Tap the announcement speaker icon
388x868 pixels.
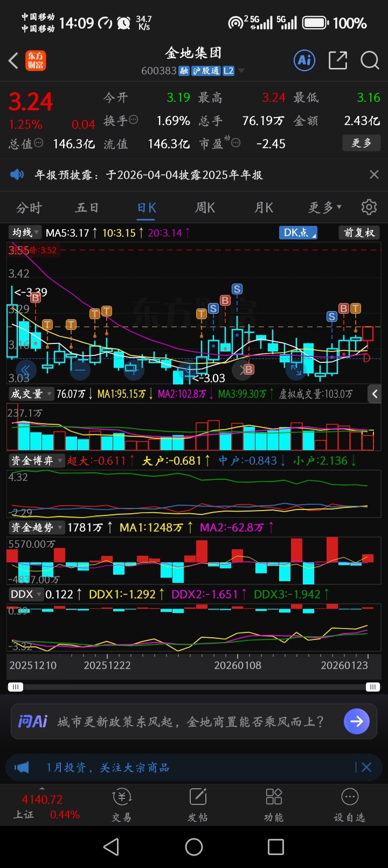tap(17, 174)
